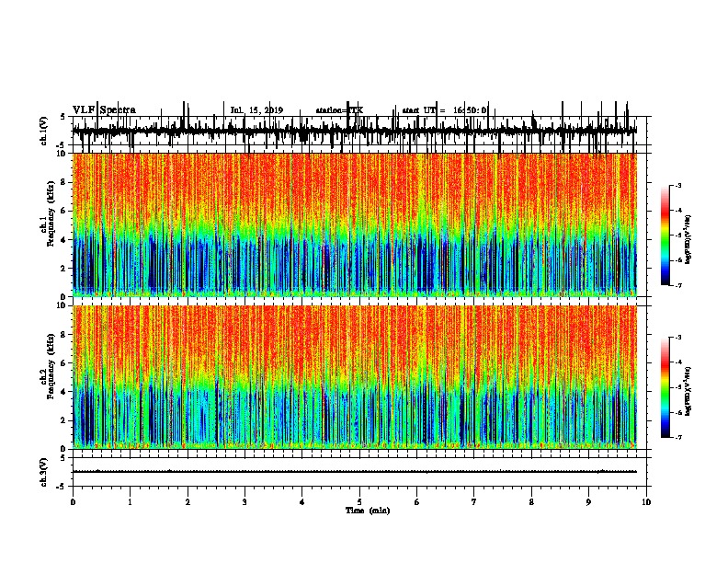Screen dimensions: 728x563
Task: Click time axis tick label '5'
Action: [x=359, y=502]
